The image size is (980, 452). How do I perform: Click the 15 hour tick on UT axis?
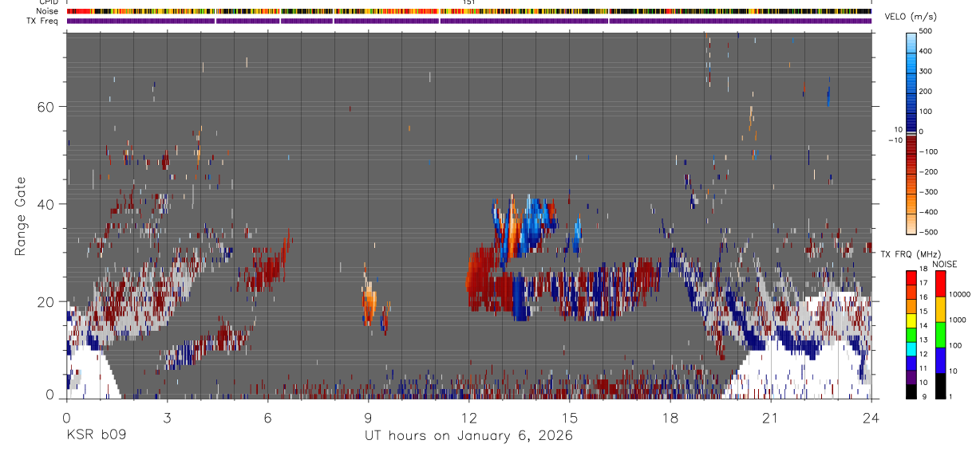pyautogui.click(x=570, y=418)
